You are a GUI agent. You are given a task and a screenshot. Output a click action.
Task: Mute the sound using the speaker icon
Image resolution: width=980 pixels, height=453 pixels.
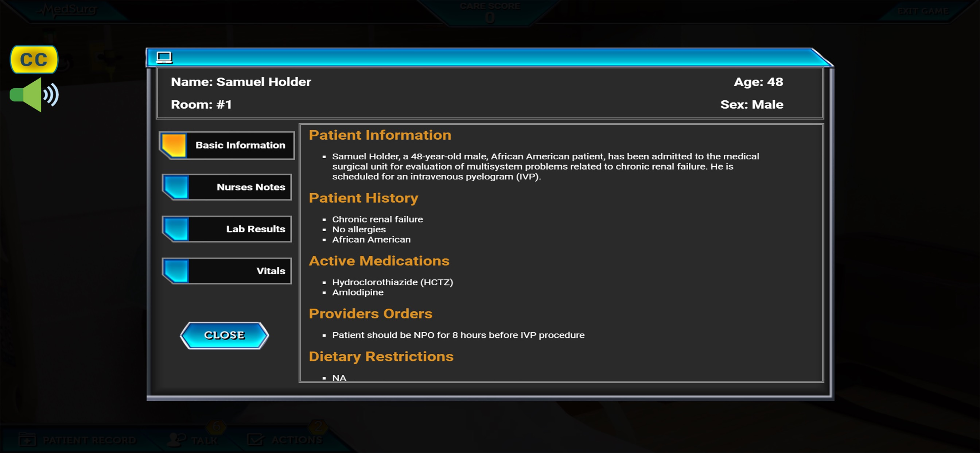pos(34,94)
